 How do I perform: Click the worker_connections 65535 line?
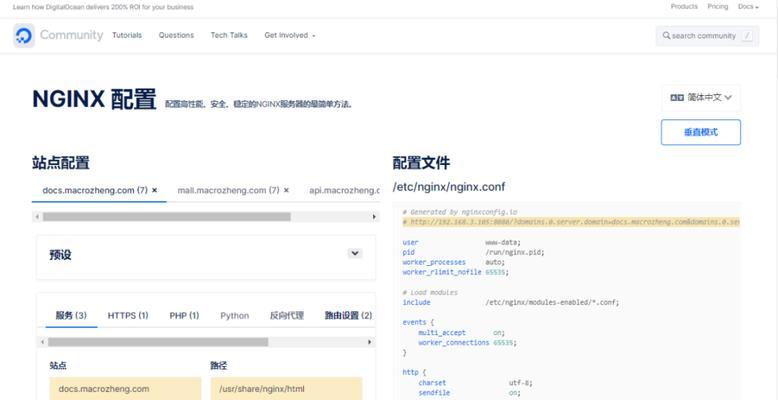point(467,343)
